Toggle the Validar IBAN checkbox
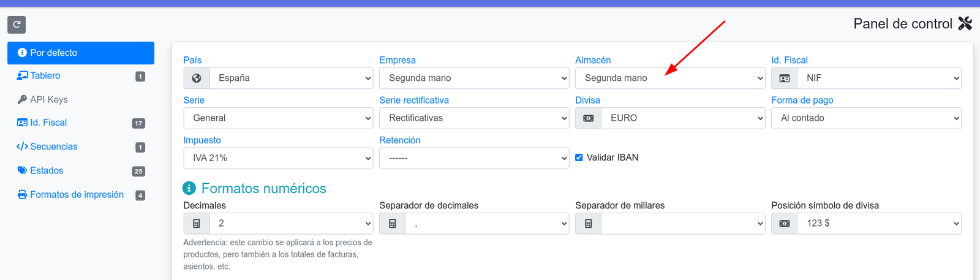The height and width of the screenshot is (280, 980). tap(579, 157)
